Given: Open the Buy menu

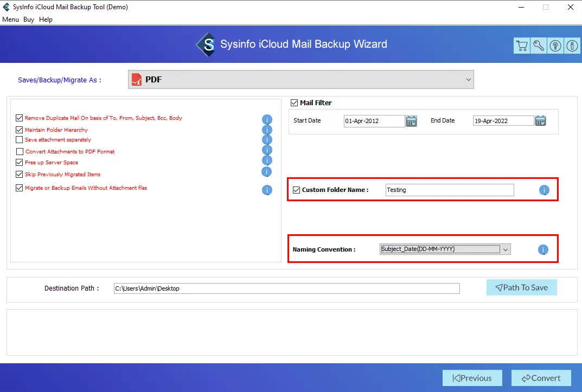Looking at the screenshot, I should (x=29, y=20).
